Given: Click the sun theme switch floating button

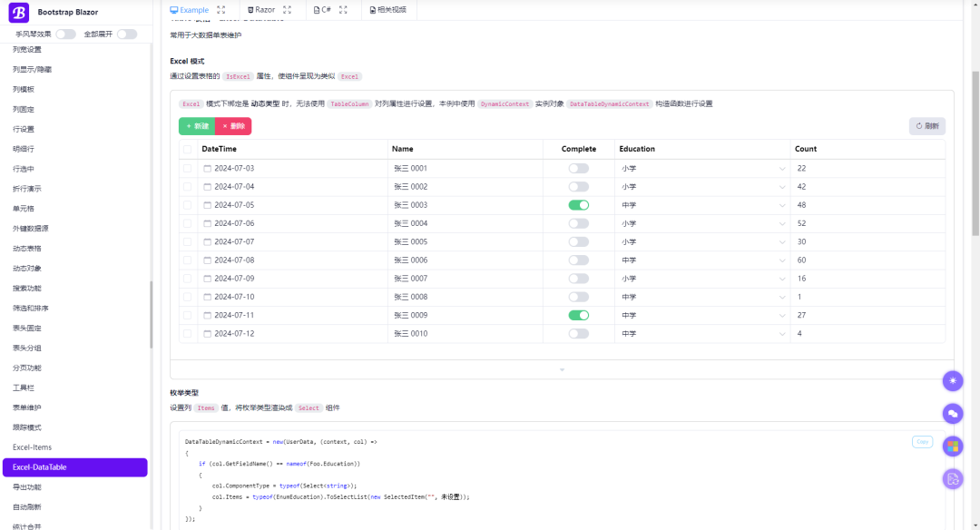Looking at the screenshot, I should 952,381.
